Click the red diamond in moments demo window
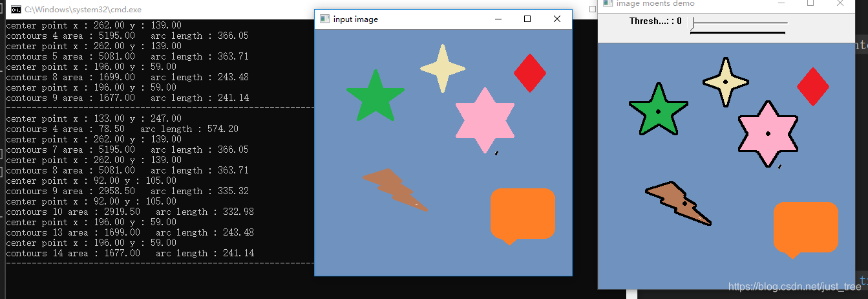This screenshot has width=868, height=299. [x=813, y=87]
